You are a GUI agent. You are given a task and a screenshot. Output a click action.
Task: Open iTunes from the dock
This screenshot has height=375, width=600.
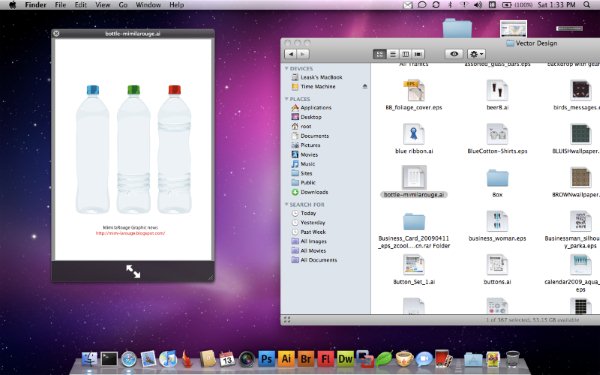(x=168, y=359)
